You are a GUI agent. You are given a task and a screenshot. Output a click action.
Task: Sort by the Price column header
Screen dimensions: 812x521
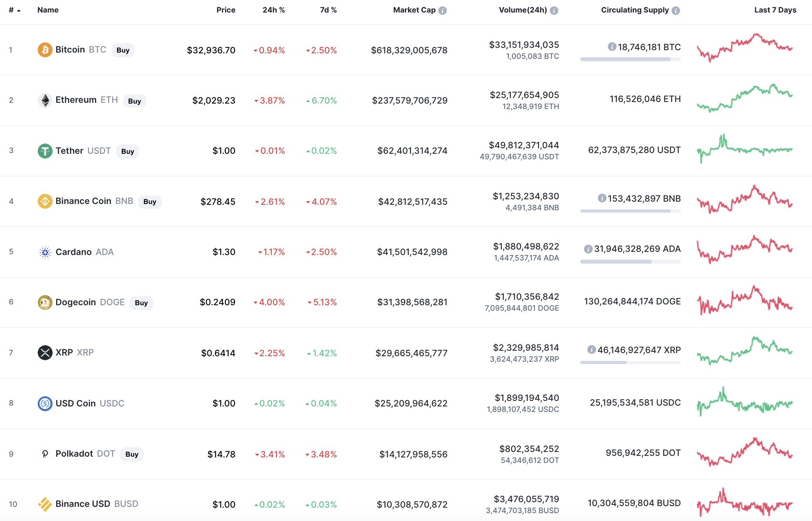click(226, 10)
